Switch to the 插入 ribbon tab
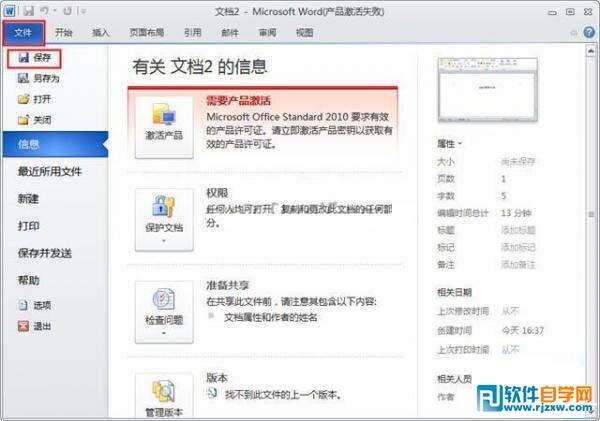600x421 pixels. (x=101, y=33)
